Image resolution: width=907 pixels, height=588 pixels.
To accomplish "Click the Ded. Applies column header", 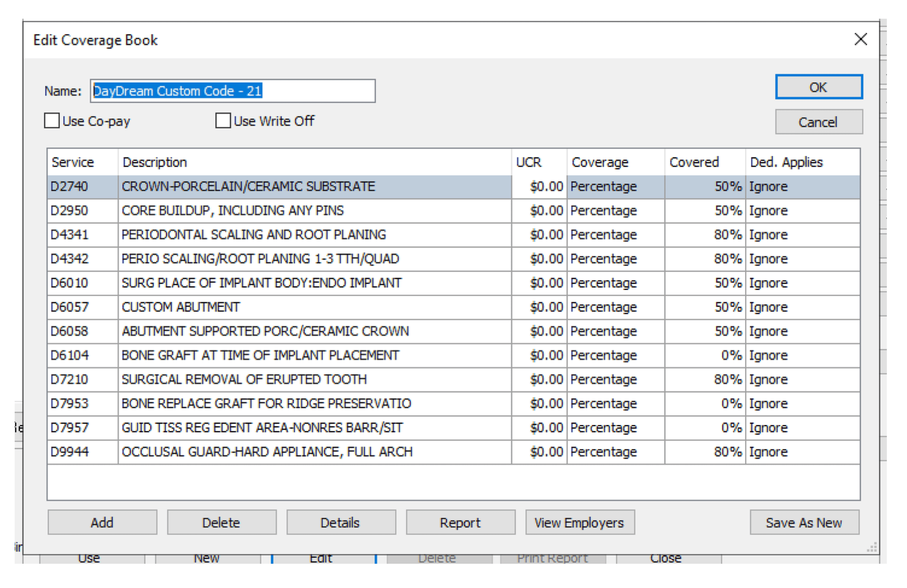I will (803, 162).
